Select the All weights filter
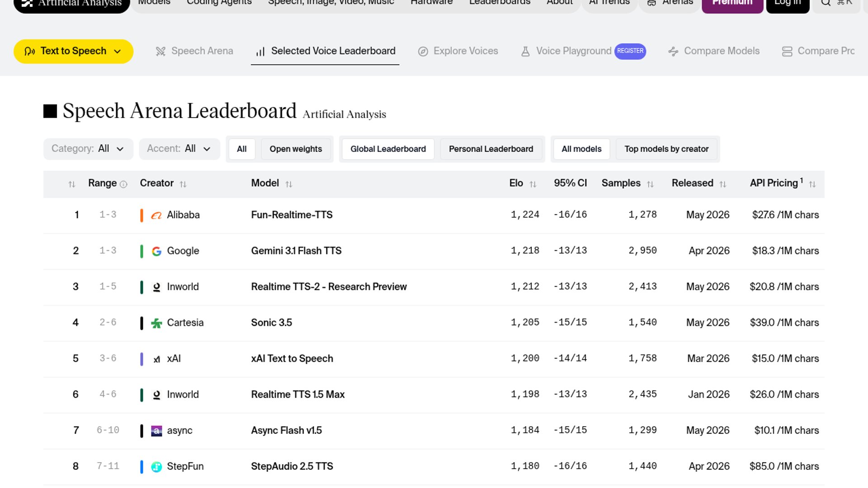Image resolution: width=868 pixels, height=488 pixels. coord(242,149)
